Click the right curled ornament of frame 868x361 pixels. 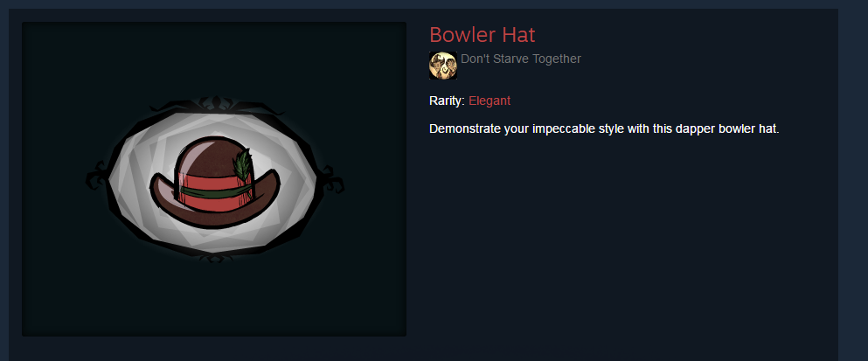[333, 181]
